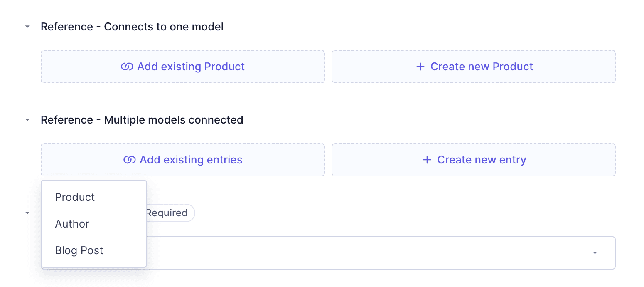
Task: Click the link icon in Add existing entries
Action: tap(130, 160)
